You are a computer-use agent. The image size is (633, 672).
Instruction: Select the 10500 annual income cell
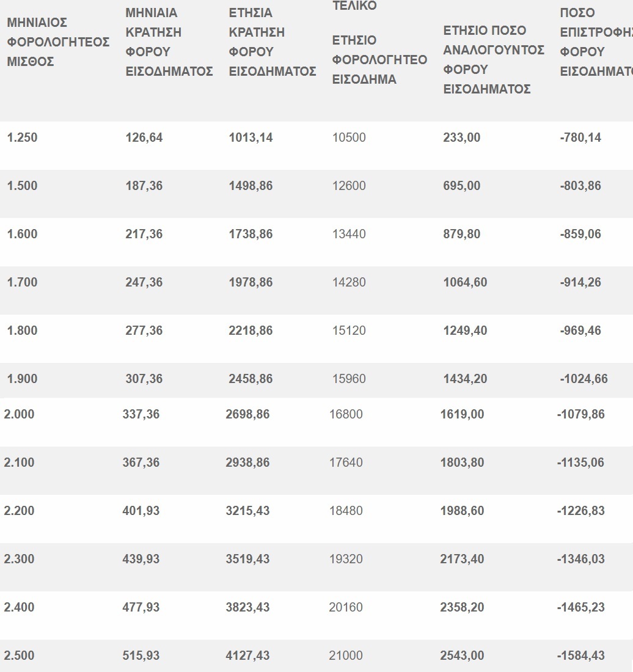[349, 137]
